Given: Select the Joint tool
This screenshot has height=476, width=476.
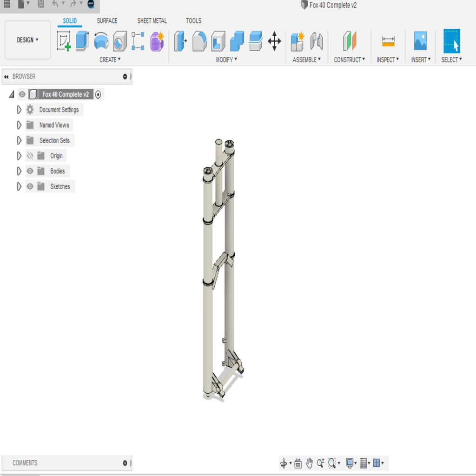Looking at the screenshot, I should click(316, 41).
